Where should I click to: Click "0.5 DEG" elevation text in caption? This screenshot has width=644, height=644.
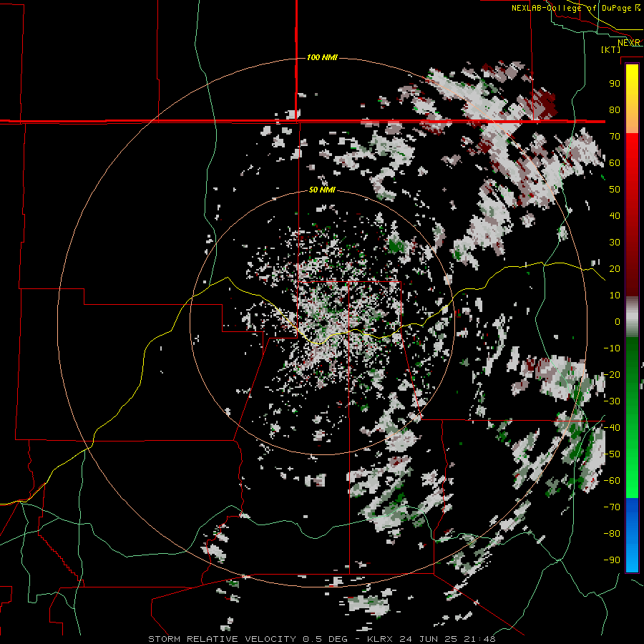pyautogui.click(x=325, y=639)
